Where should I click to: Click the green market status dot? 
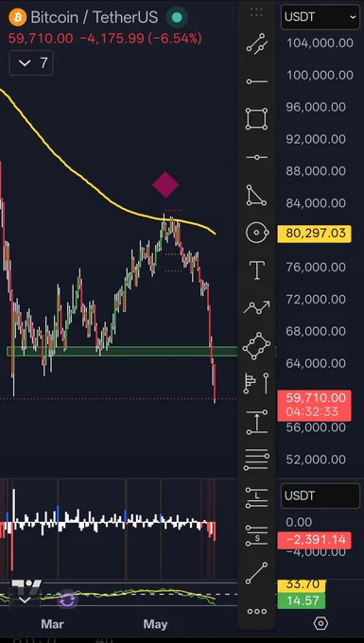(177, 17)
